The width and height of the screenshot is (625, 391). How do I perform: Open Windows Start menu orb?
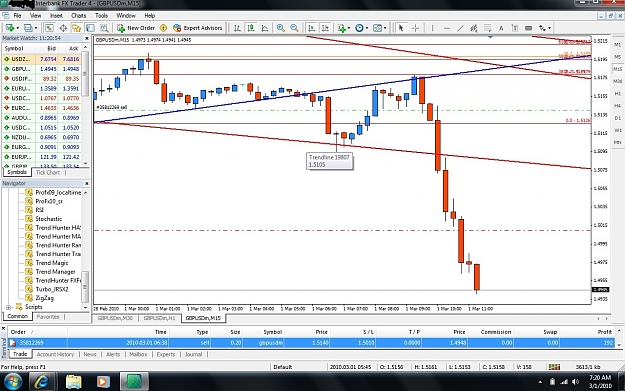point(13,381)
